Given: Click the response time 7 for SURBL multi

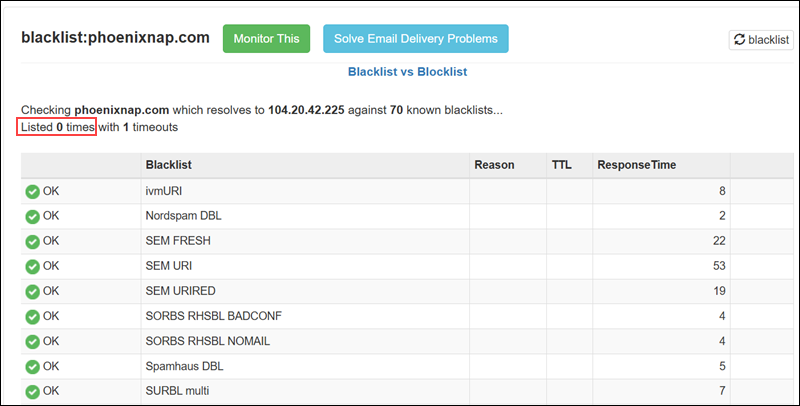Looking at the screenshot, I should (x=722, y=391).
